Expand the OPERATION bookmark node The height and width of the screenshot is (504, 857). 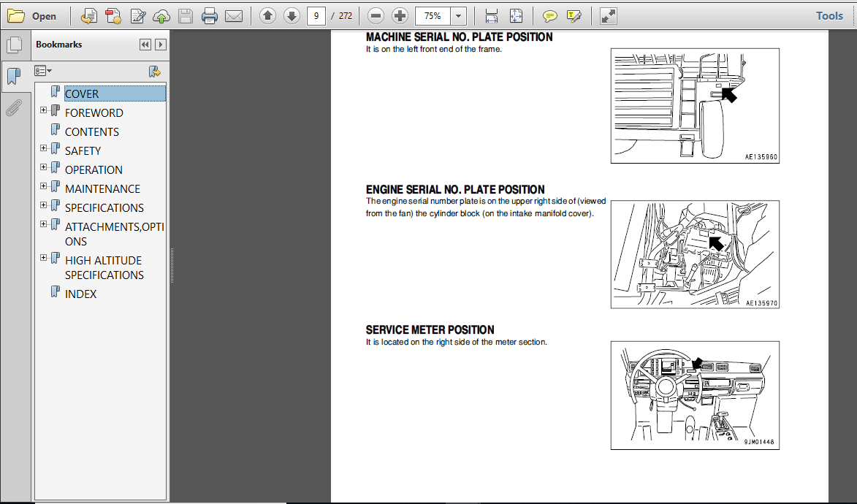pos(43,167)
